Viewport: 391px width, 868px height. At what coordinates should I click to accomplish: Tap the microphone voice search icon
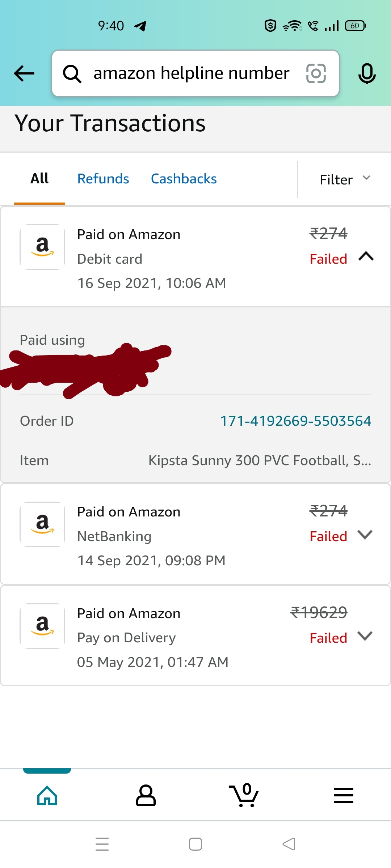(367, 73)
